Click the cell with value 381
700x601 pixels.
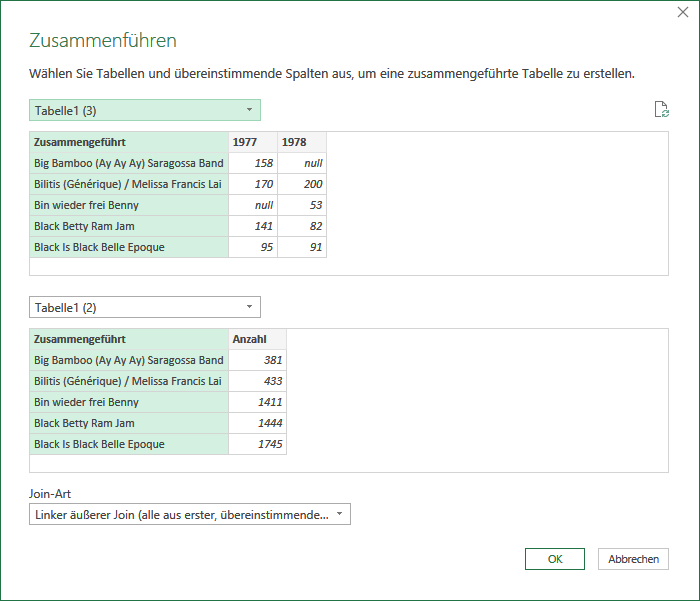click(x=258, y=360)
